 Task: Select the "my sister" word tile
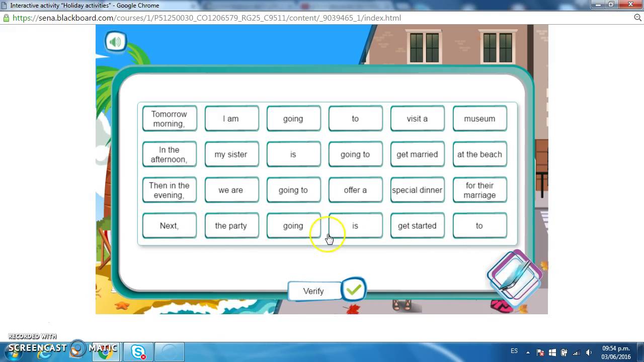click(231, 154)
